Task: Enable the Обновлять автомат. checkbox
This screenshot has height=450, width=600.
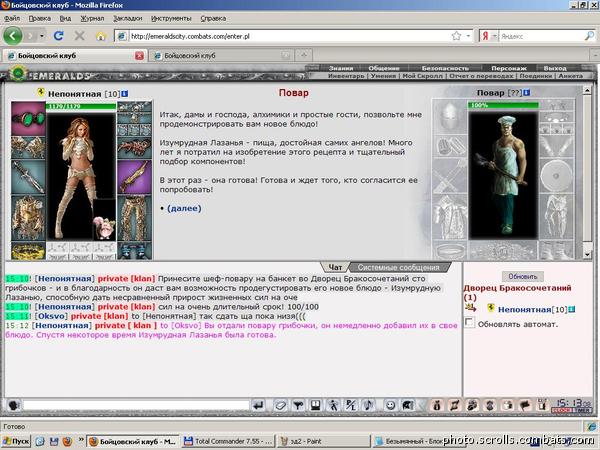Action: click(x=470, y=322)
